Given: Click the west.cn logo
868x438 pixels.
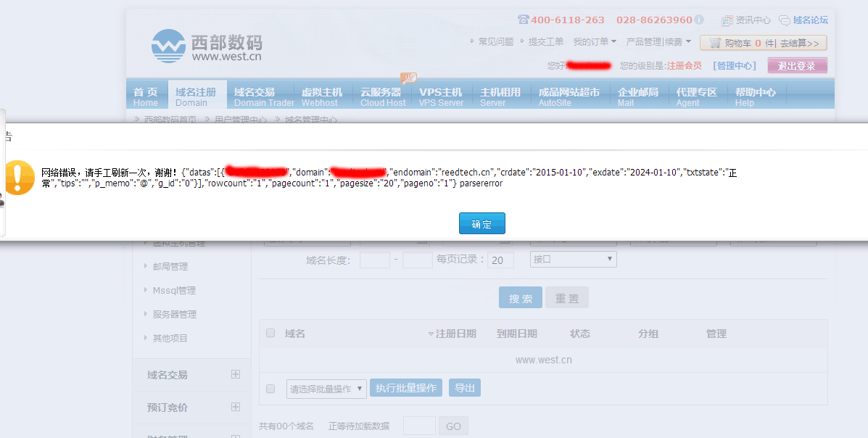Looking at the screenshot, I should [x=207, y=46].
